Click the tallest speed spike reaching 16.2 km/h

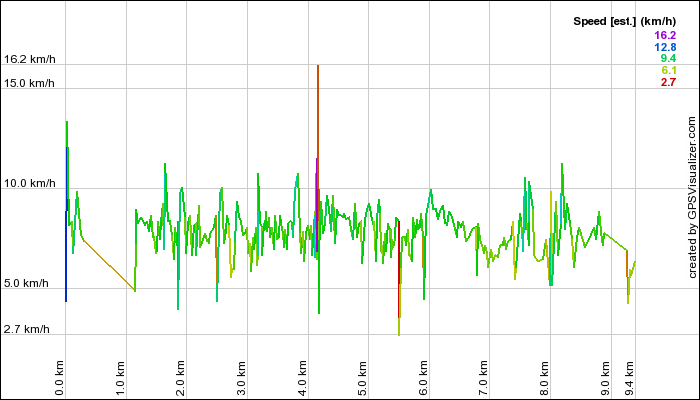coord(318,129)
